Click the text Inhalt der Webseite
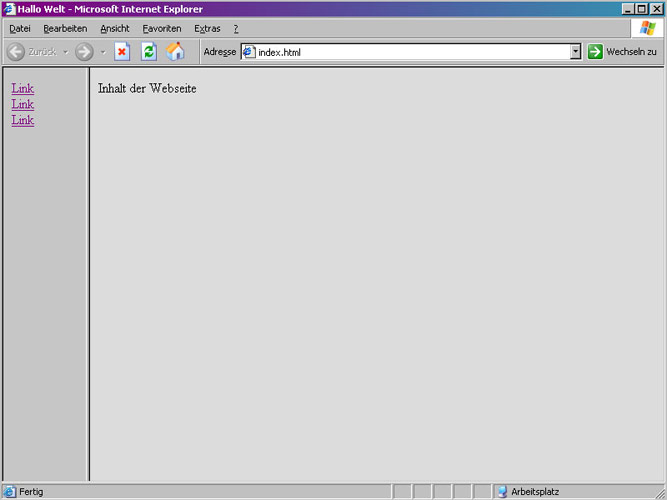This screenshot has height=500, width=667. coord(147,88)
